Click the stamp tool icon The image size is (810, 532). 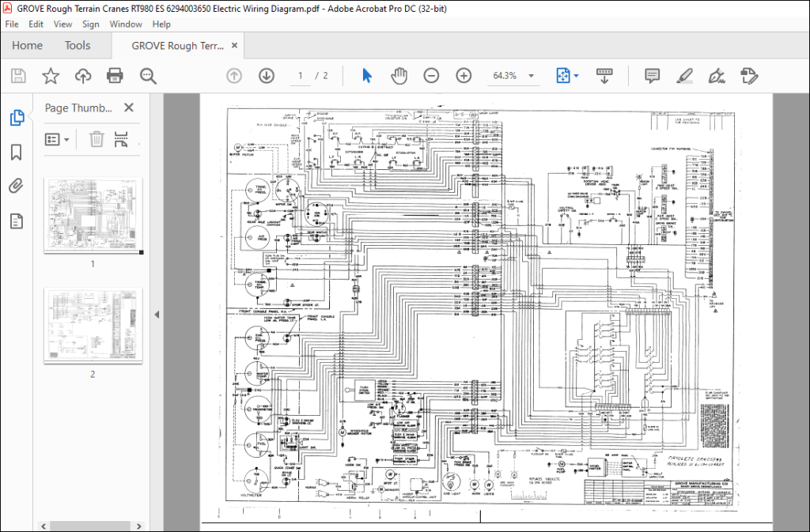coord(748,77)
